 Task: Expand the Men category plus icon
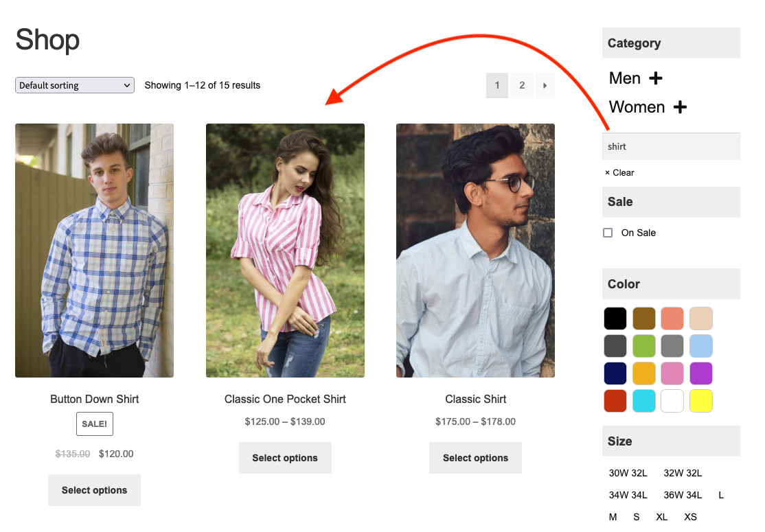656,78
